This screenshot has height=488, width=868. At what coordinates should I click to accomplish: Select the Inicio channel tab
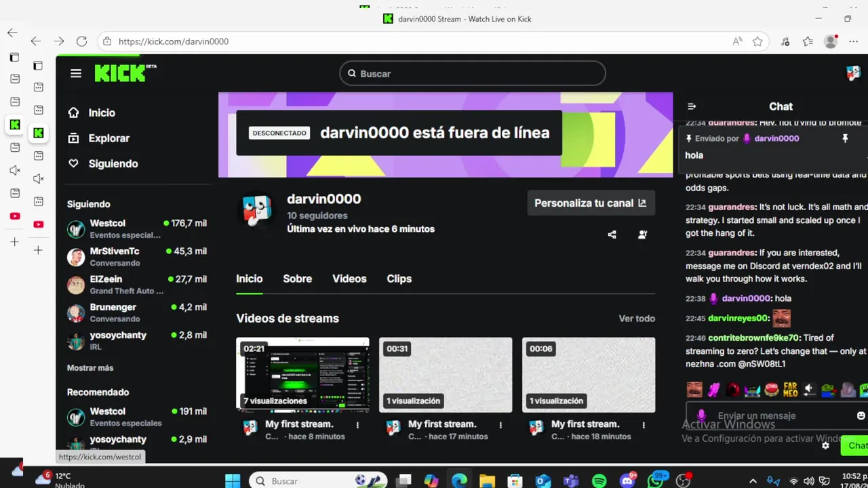click(x=249, y=279)
